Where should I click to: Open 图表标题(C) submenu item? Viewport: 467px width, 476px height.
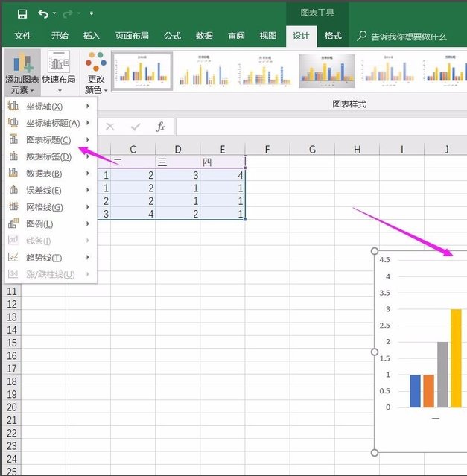coord(51,139)
